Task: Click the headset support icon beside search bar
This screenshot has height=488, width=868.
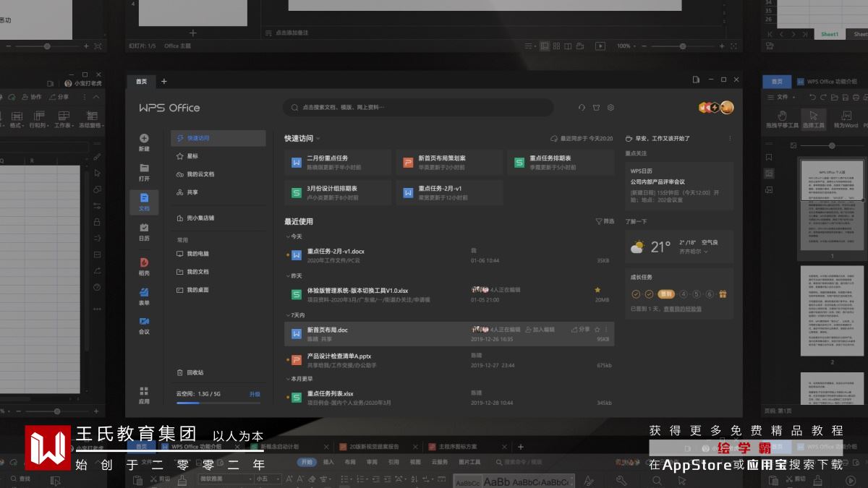Action: (582, 108)
